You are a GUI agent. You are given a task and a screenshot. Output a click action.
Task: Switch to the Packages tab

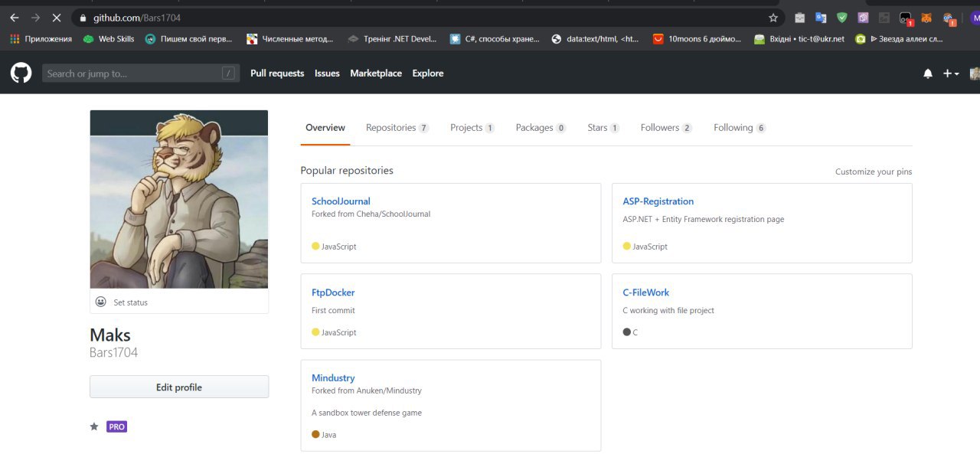click(x=541, y=128)
